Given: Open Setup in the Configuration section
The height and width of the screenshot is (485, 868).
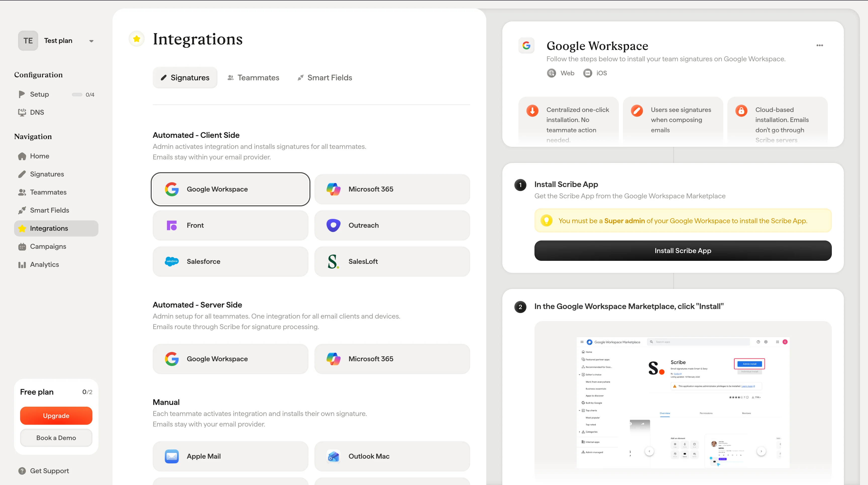Looking at the screenshot, I should (x=56, y=94).
